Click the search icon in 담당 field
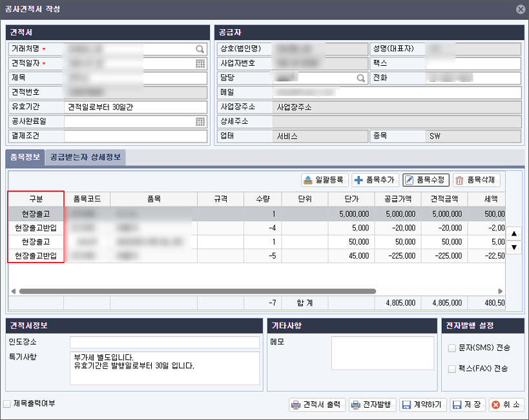The image size is (529, 420). 360,78
